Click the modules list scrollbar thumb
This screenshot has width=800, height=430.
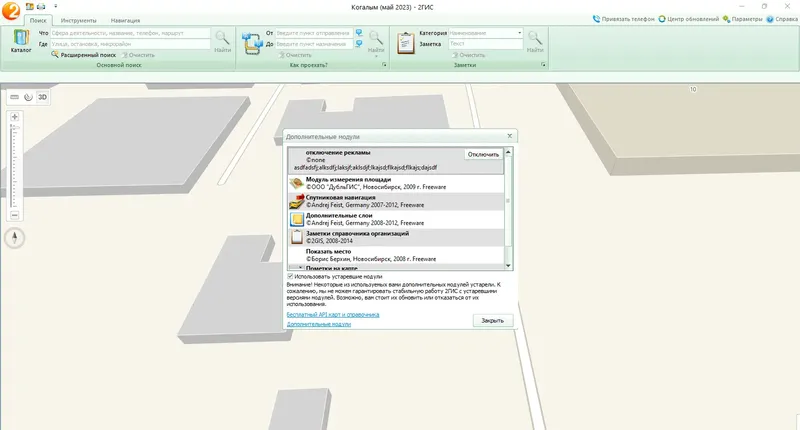coord(508,200)
